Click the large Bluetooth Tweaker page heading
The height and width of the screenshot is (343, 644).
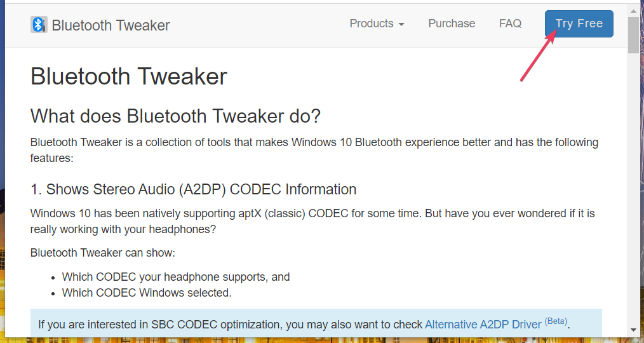point(129,77)
